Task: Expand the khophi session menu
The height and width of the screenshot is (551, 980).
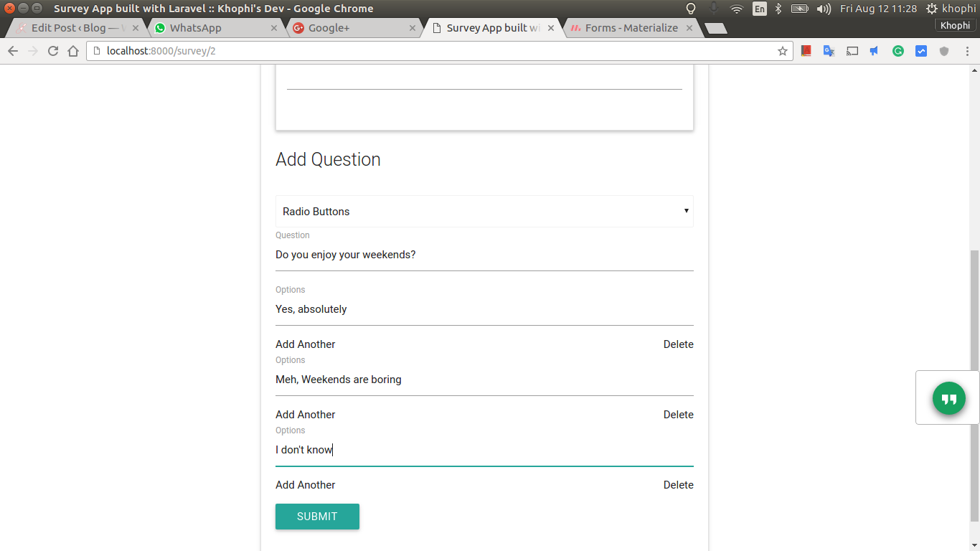Action: [x=951, y=9]
